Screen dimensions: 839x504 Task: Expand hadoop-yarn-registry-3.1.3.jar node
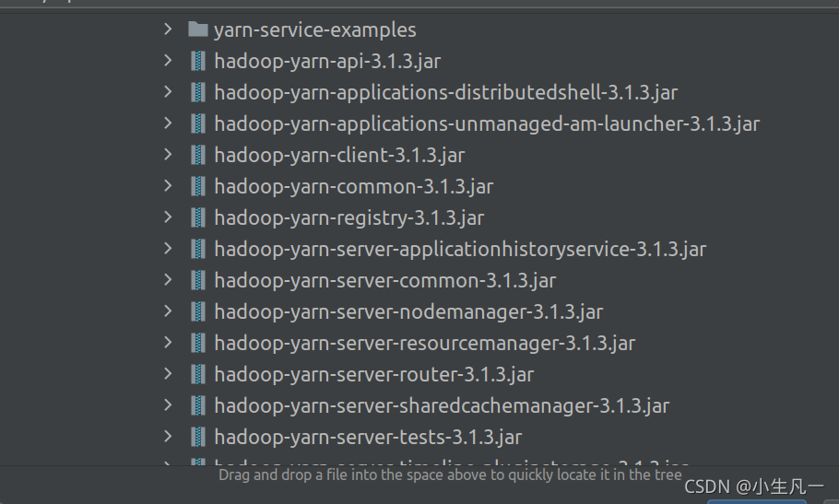click(168, 217)
